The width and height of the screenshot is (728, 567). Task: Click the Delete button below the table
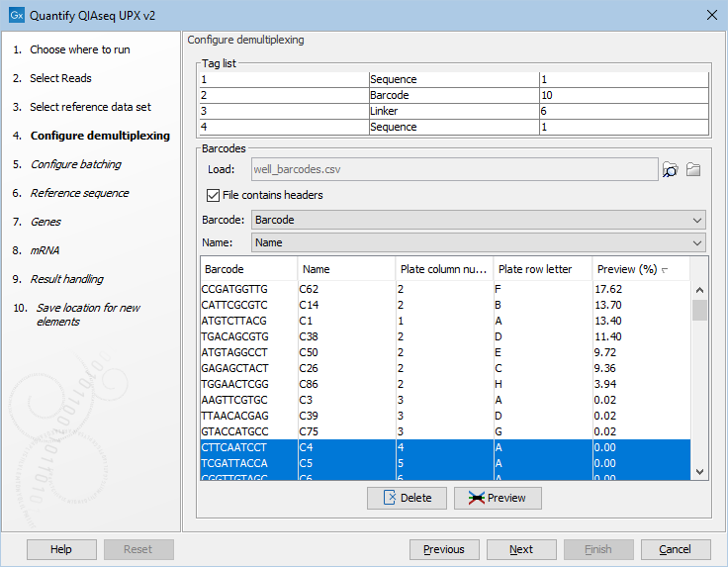click(x=407, y=498)
